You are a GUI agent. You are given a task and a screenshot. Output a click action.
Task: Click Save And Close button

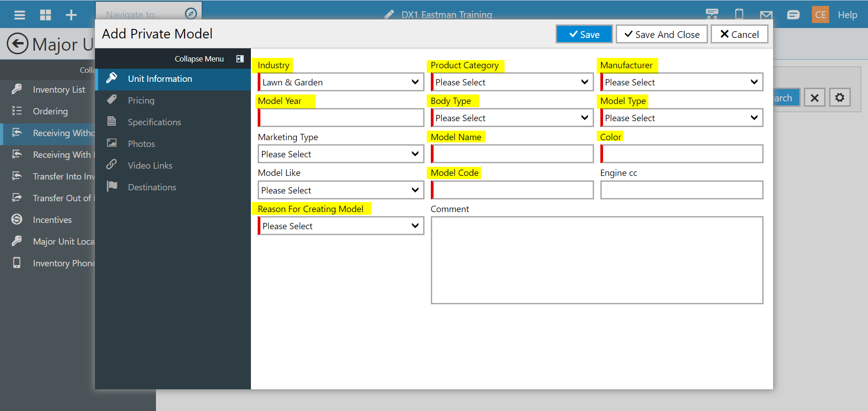click(x=662, y=34)
